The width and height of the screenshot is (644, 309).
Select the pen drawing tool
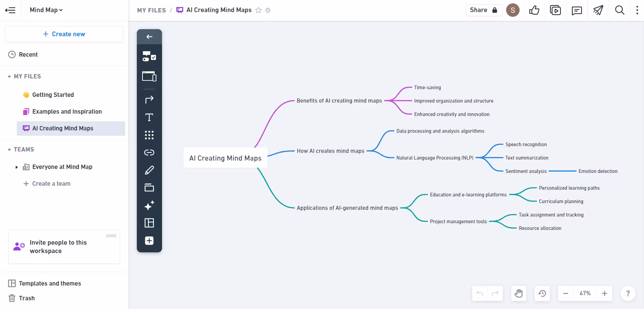(x=149, y=170)
